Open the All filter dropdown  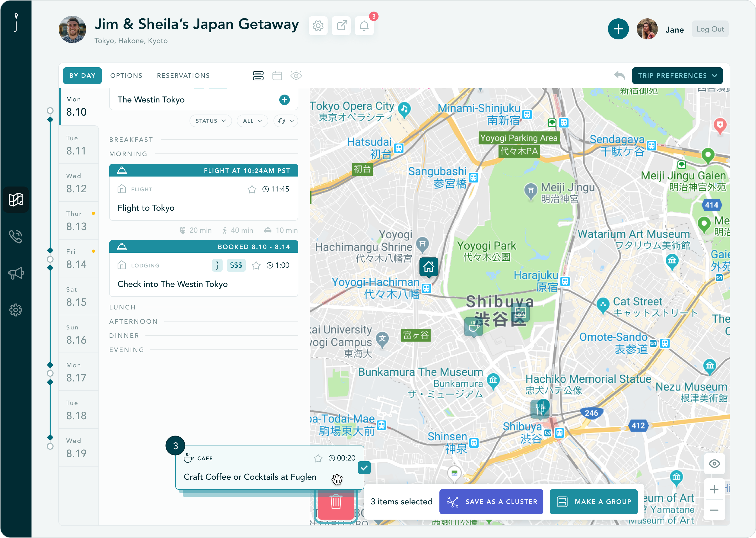coord(252,121)
